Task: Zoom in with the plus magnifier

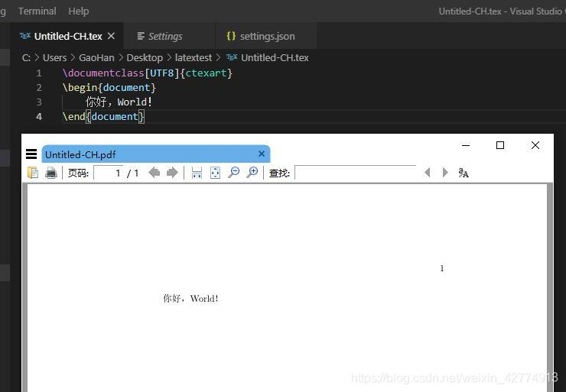Action: 252,173
